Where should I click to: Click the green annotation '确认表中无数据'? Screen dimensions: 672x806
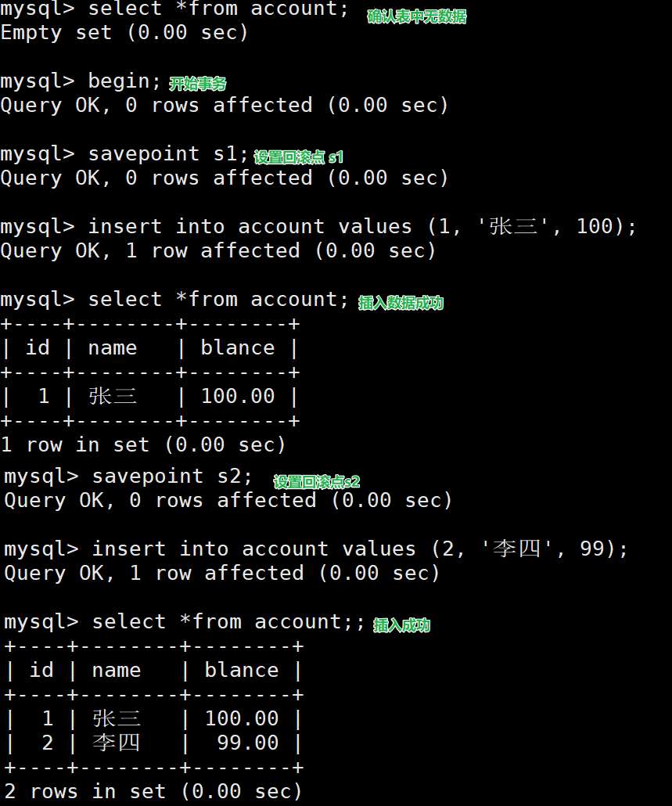(417, 17)
